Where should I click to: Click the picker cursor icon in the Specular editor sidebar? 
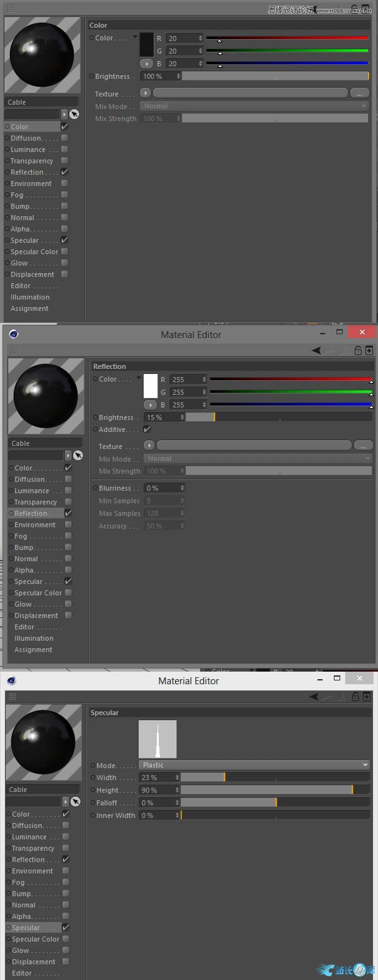click(76, 802)
